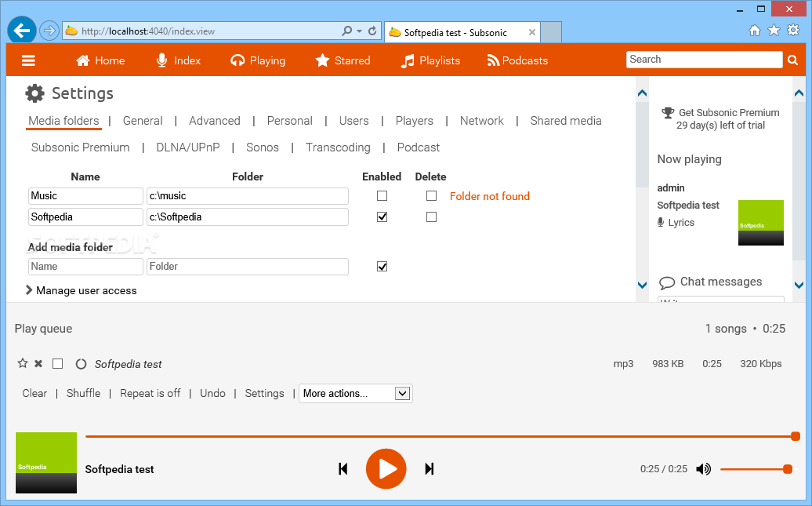Open Users settings tab
The height and width of the screenshot is (506, 812).
point(353,121)
